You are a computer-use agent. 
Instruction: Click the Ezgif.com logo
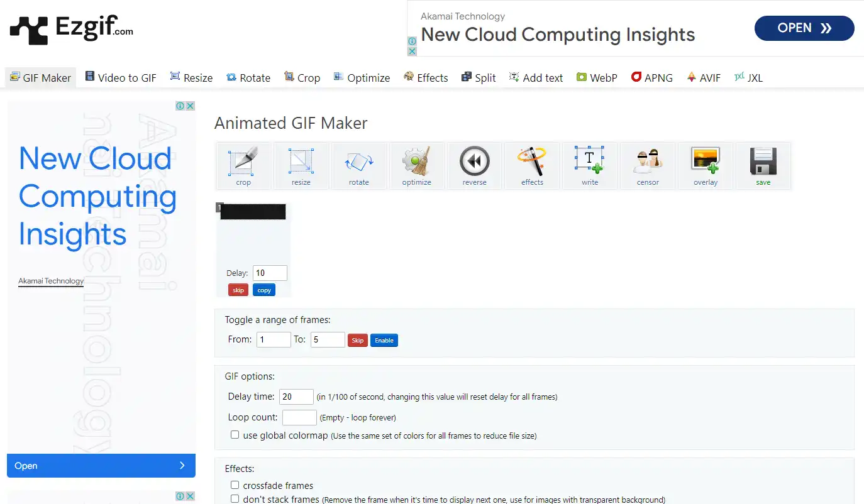click(x=71, y=30)
